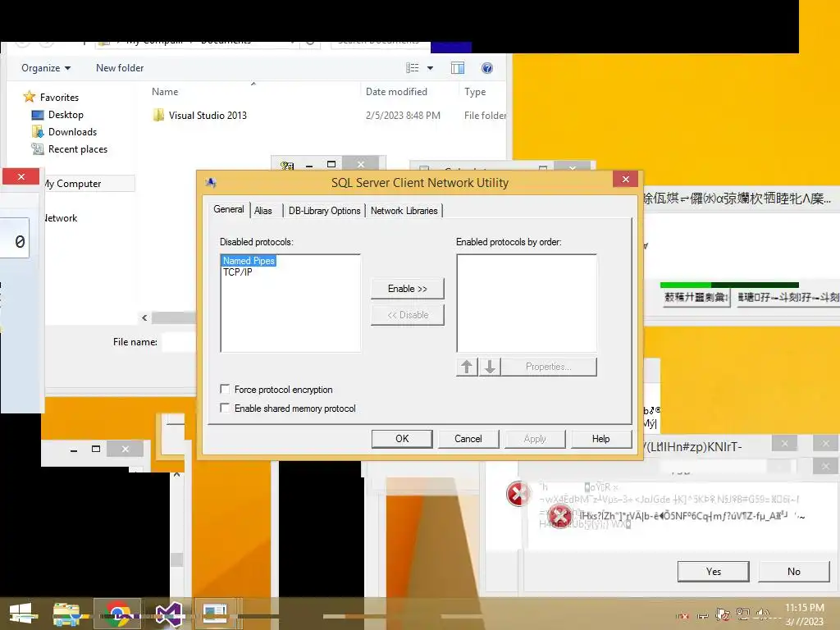Select Recent places in the Favorites list
Screen dimensions: 840x630
pyautogui.click(x=78, y=149)
